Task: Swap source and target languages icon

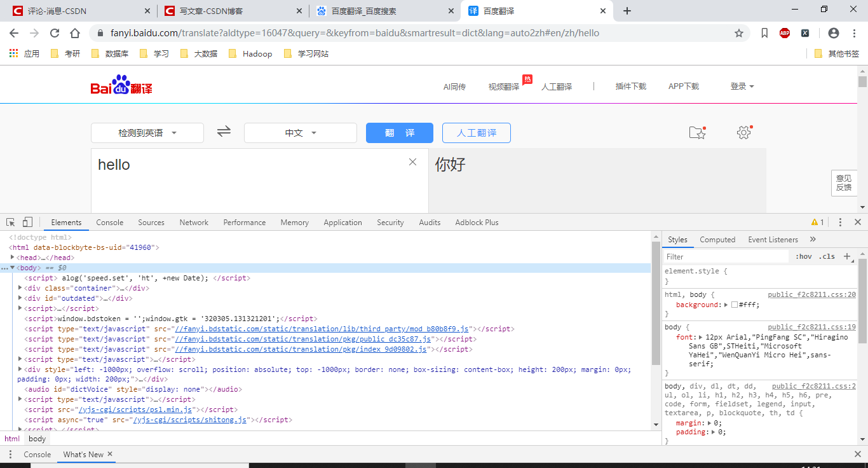Action: (224, 132)
